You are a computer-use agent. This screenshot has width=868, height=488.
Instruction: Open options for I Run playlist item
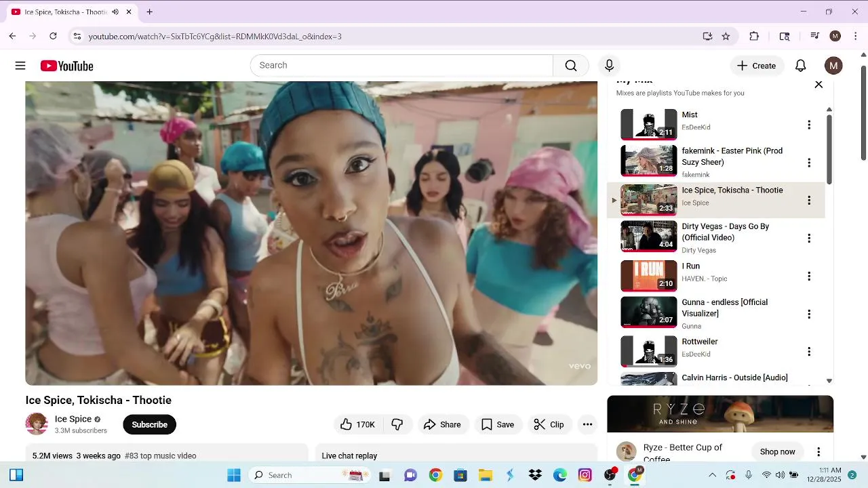[808, 276]
